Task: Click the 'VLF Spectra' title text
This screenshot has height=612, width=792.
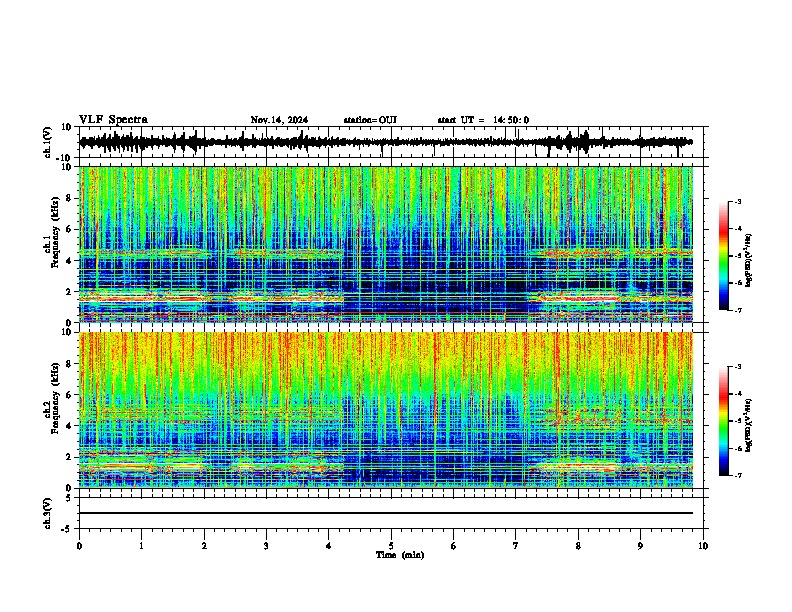Action: [113, 120]
